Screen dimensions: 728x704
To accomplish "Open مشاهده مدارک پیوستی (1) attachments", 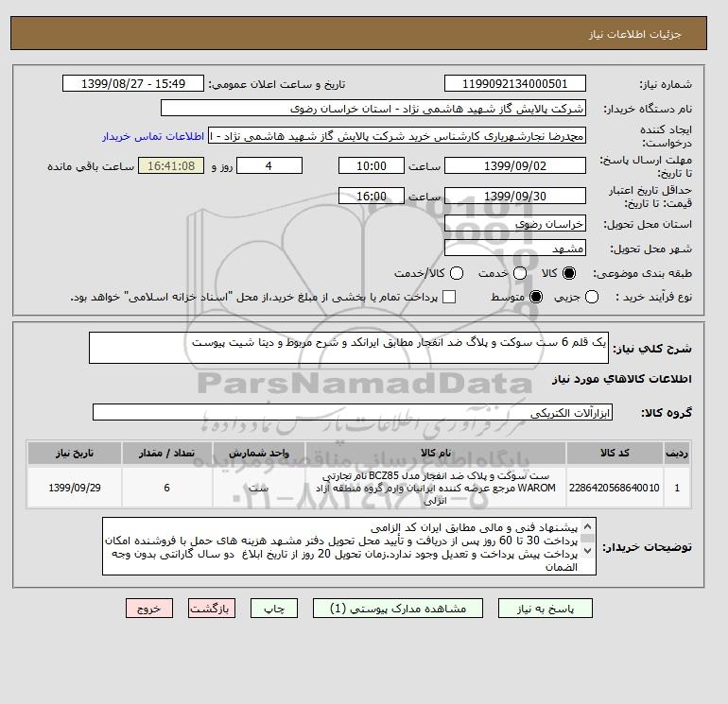I will [x=398, y=609].
